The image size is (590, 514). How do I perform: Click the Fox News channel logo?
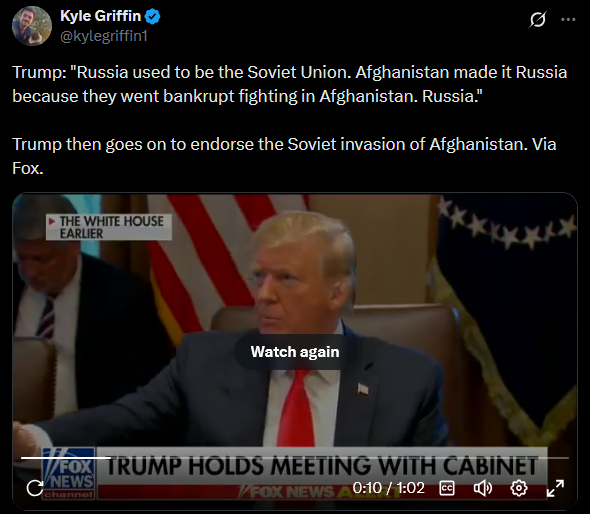click(68, 473)
